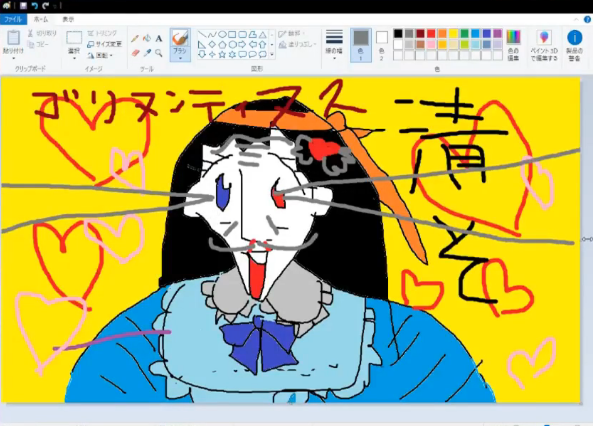Viewport: 593px width, 426px height.
Task: Click the Paste (貼り付け) clipboard icon
Action: click(14, 38)
